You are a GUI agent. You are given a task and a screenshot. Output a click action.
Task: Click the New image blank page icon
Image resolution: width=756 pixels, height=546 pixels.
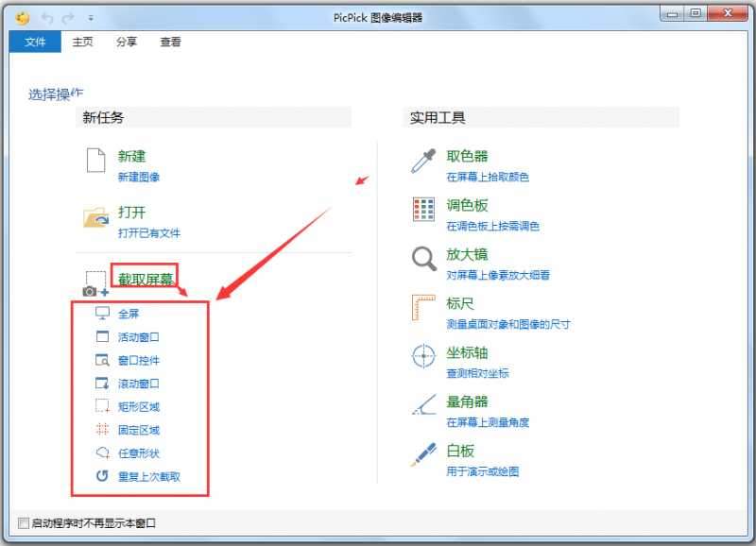tap(95, 162)
